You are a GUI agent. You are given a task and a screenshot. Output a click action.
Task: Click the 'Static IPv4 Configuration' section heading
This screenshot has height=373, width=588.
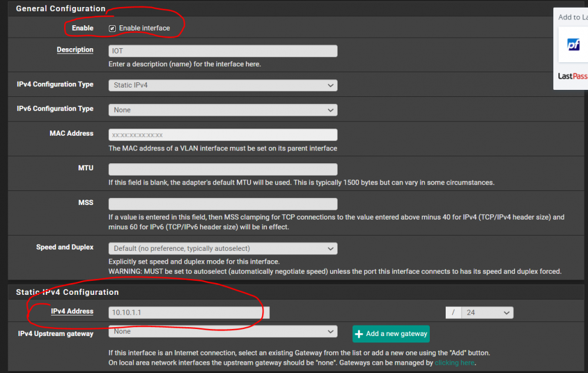tap(67, 292)
